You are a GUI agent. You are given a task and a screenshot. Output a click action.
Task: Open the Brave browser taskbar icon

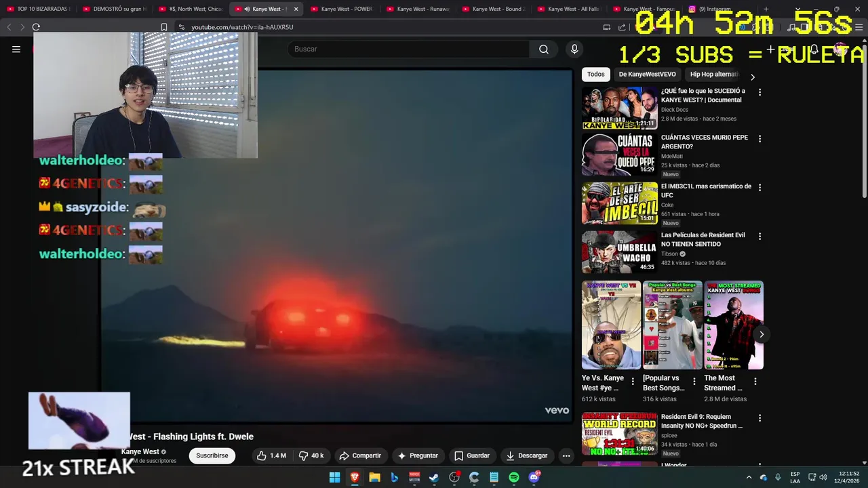click(355, 477)
